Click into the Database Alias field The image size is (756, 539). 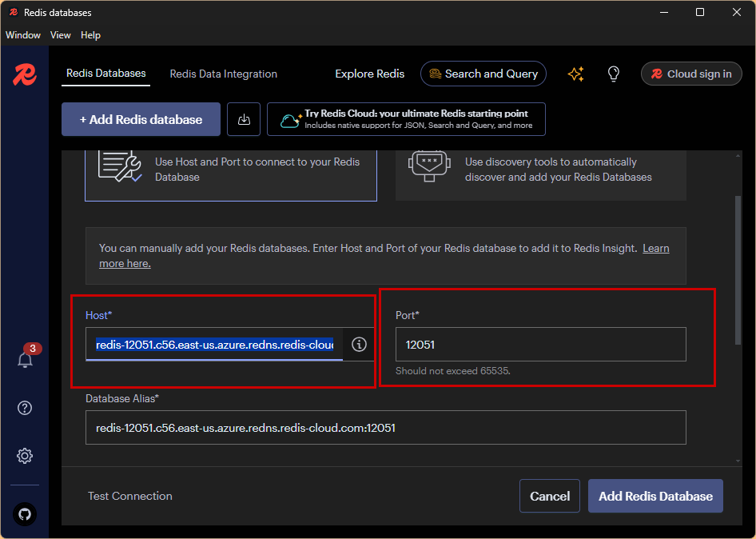pyautogui.click(x=386, y=428)
